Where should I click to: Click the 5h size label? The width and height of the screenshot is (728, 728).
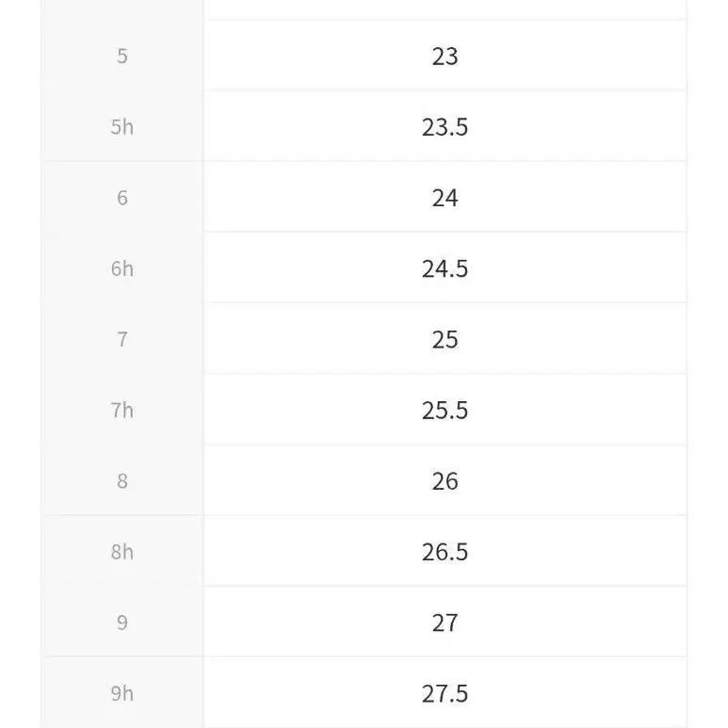pos(122,126)
